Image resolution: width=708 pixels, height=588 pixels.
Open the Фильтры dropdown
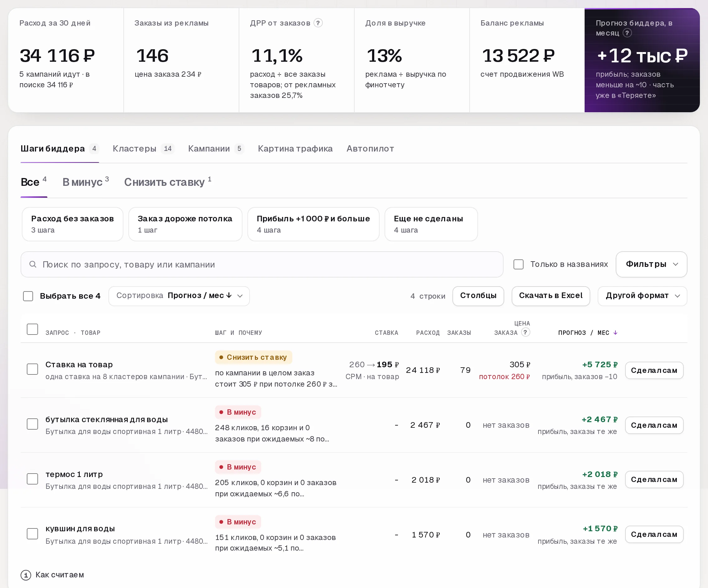[x=651, y=264]
